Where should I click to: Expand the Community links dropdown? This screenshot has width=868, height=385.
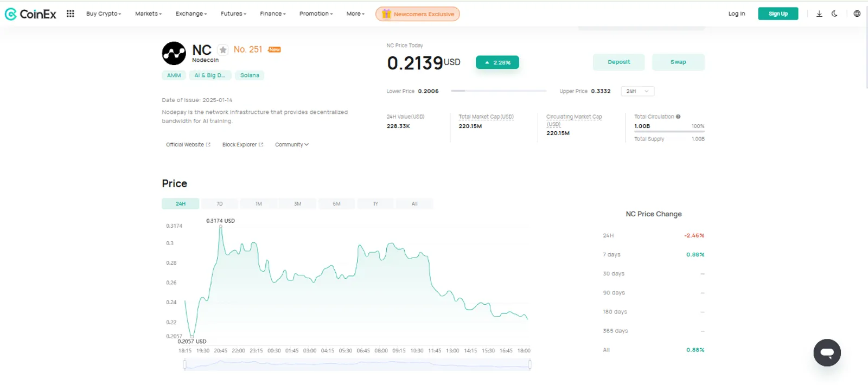tap(292, 145)
